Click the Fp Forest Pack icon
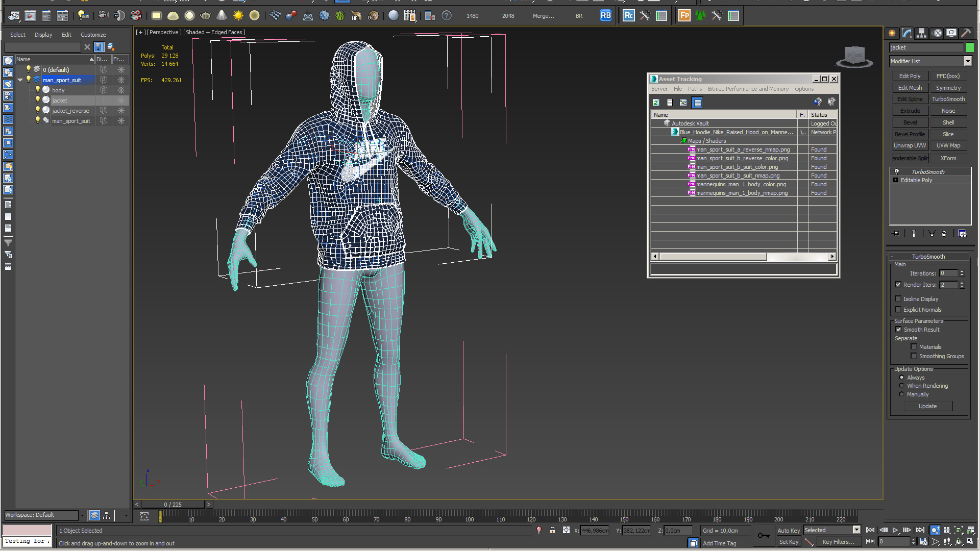Screen dimensions: 980x551 coord(684,16)
